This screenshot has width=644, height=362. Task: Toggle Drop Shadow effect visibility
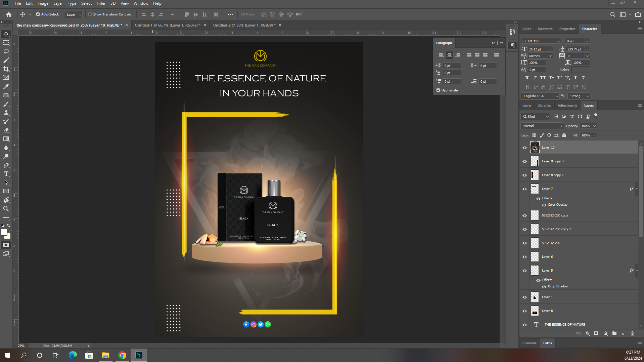(544, 287)
